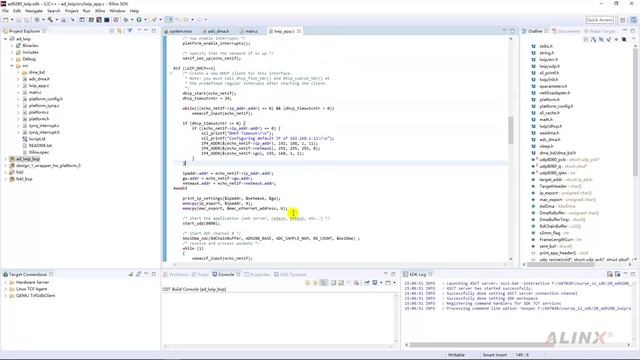
Task: Open the Xilinx menu
Action: (x=100, y=11)
